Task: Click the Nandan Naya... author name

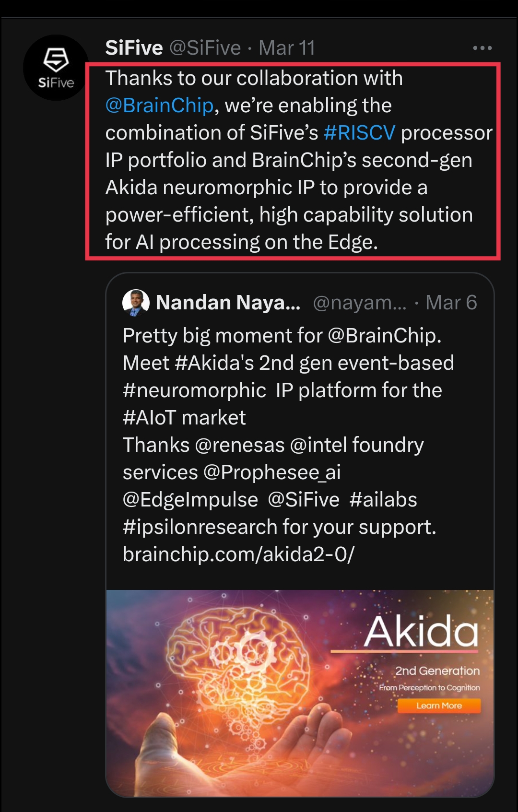Action: point(228,303)
